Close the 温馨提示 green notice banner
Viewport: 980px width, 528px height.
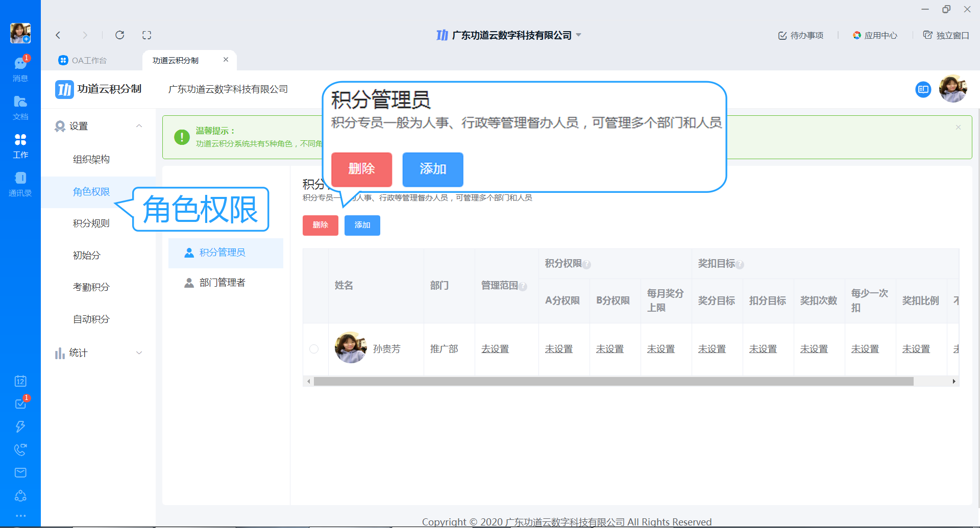(958, 127)
